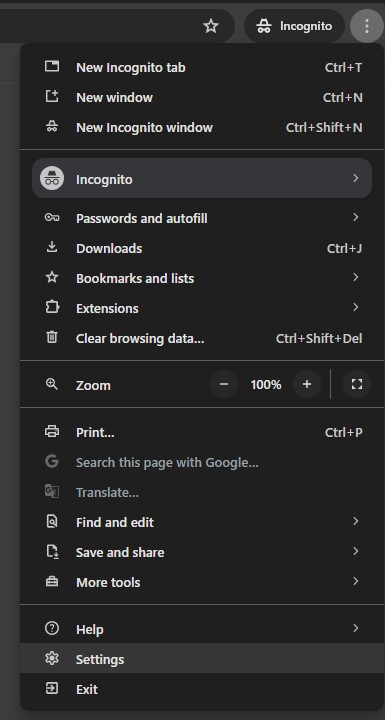Open Help submenu
Viewport: 385px width, 720px height.
(x=202, y=630)
